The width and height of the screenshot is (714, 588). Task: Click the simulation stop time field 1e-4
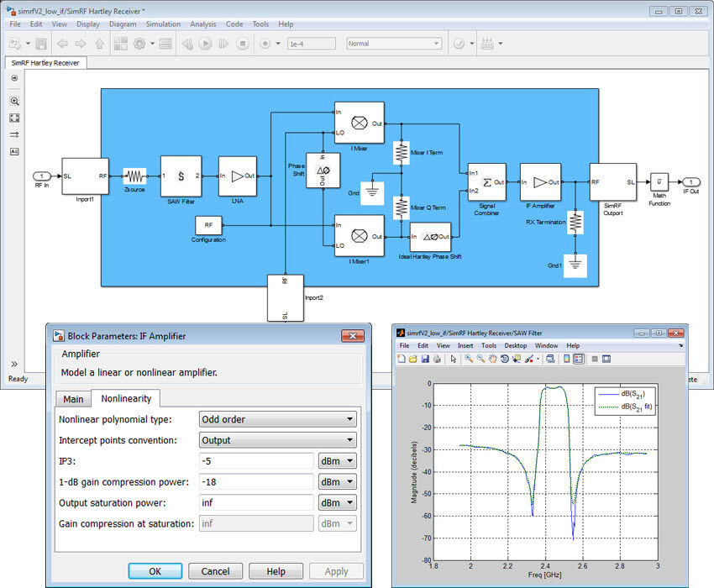click(x=312, y=44)
